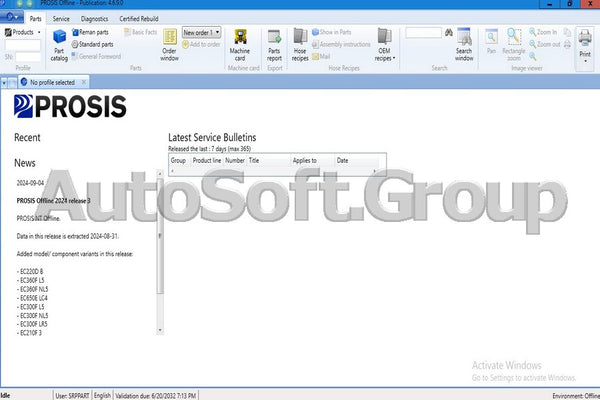Viewport: 600px width, 400px height.
Task: Open Assembly instructions
Action: [341, 44]
